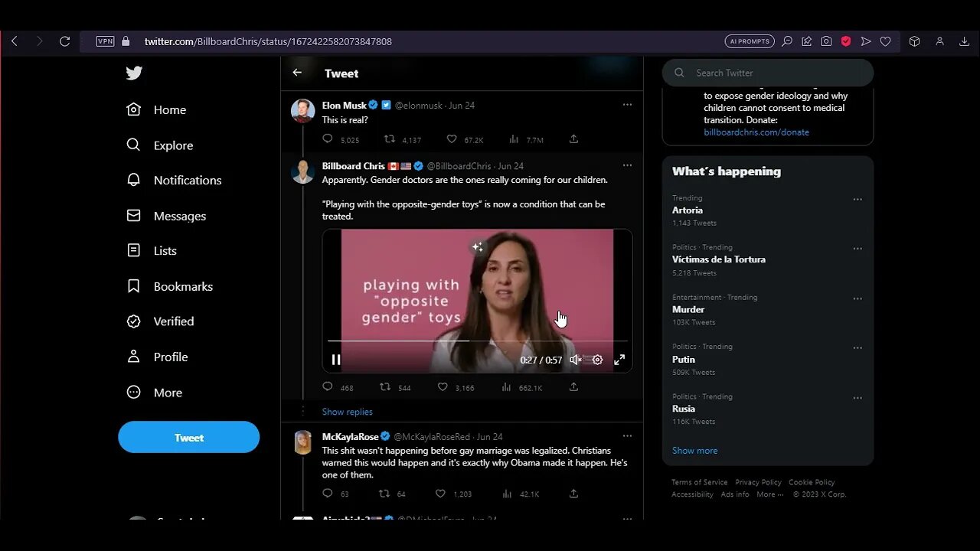Open video settings gear icon

[x=597, y=360]
